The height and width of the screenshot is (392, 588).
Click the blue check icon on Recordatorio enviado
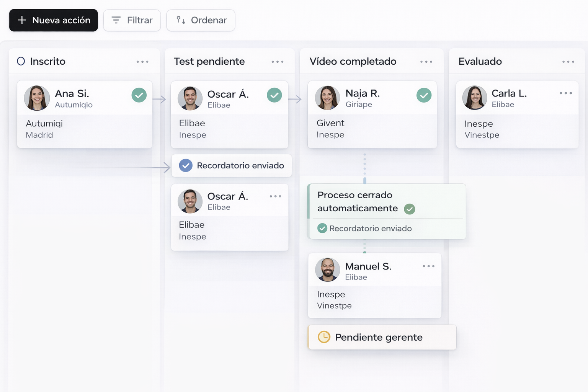click(186, 165)
